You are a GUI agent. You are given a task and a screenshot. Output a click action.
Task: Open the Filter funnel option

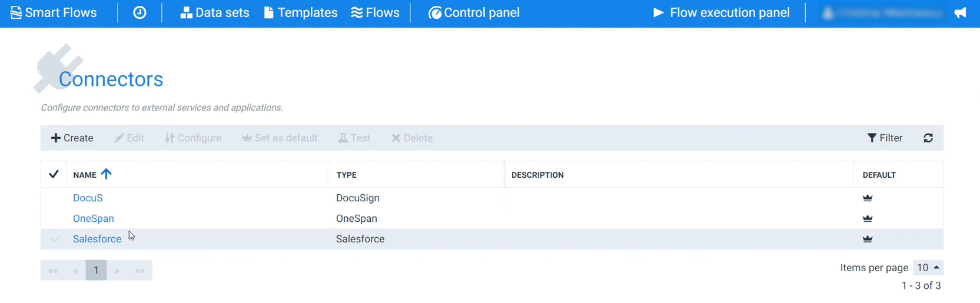click(885, 138)
